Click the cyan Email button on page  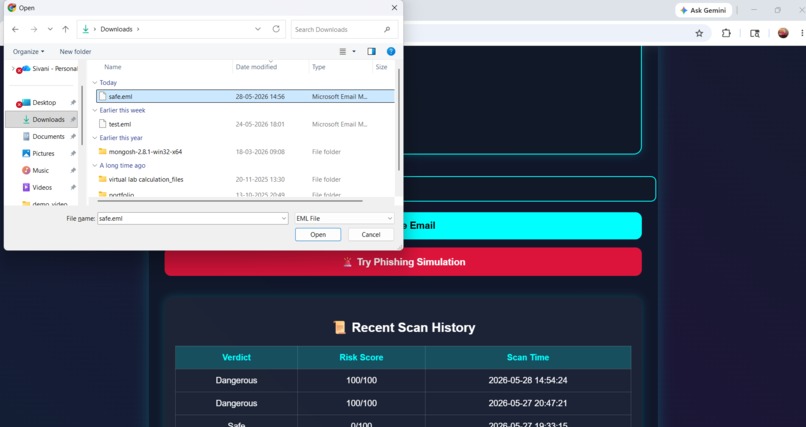(522, 226)
